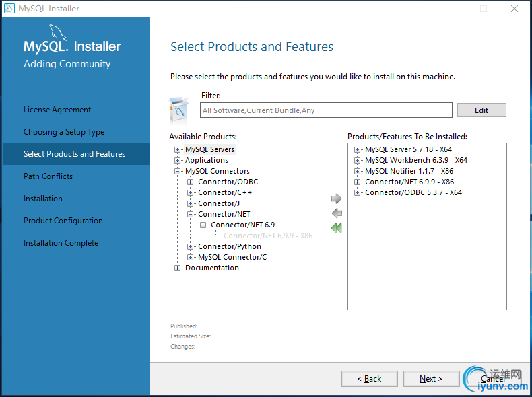Expand the MySQL Servers node
The image size is (532, 397).
pos(177,149)
